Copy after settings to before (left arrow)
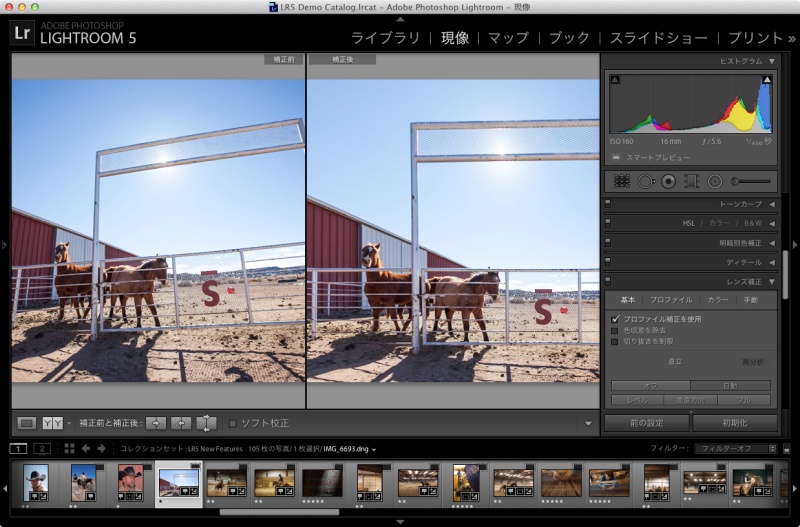The image size is (800, 527). click(x=181, y=423)
